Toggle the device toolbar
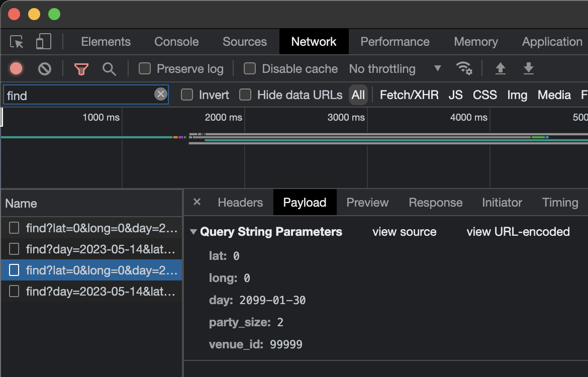 (43, 42)
